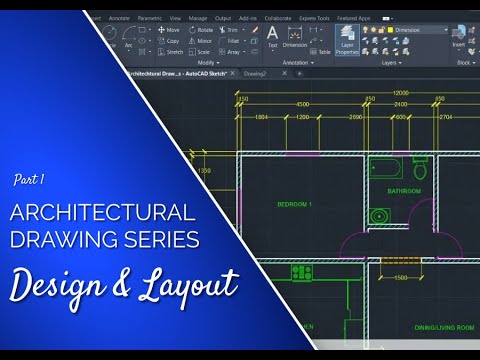This screenshot has width=480, height=360.
Task: Expand the Layers panel
Action: 392,63
